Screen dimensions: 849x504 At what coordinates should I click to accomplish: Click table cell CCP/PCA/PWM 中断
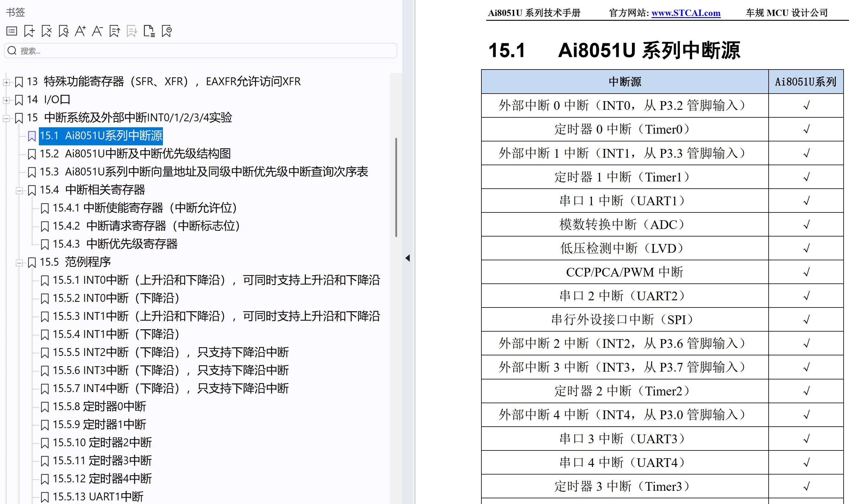[625, 272]
